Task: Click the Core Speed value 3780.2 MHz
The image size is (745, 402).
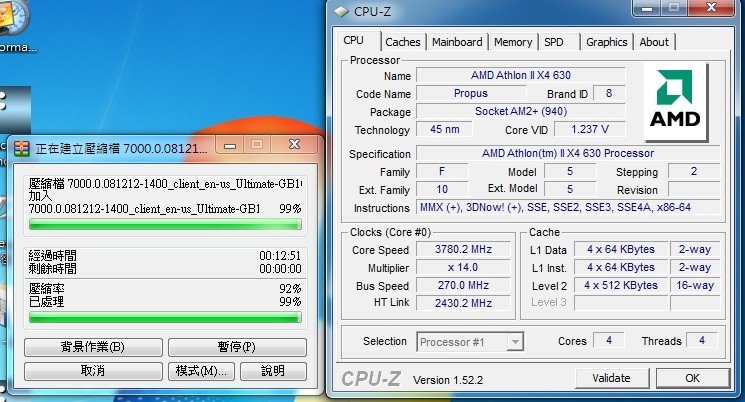Action: (x=463, y=249)
